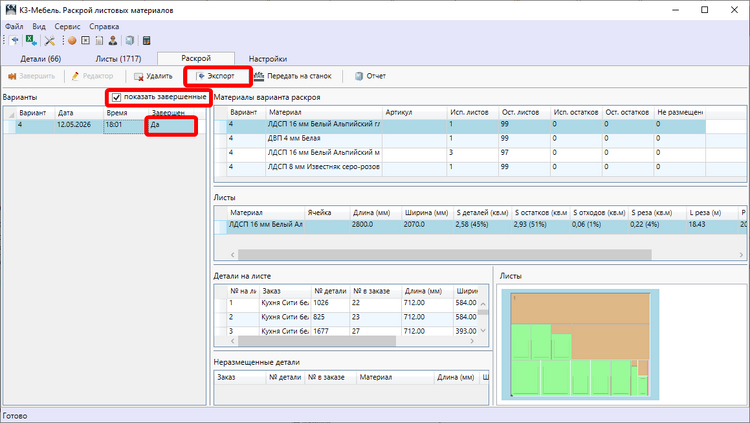Click the sheet cutting layout preview
This screenshot has height=423, width=750.
(x=580, y=345)
